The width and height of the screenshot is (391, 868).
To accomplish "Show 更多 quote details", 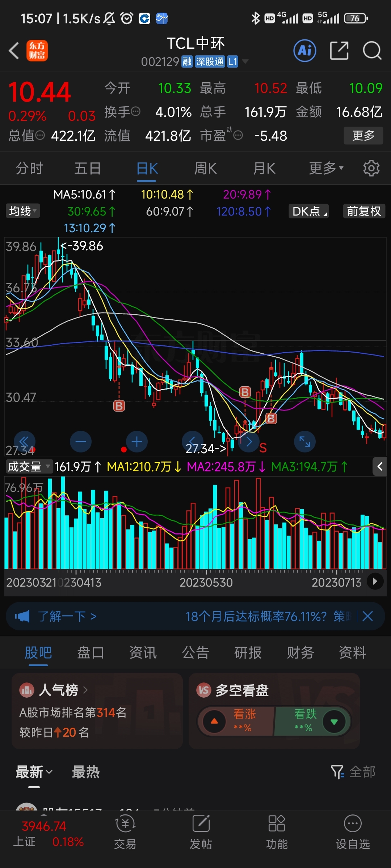I will click(x=363, y=136).
